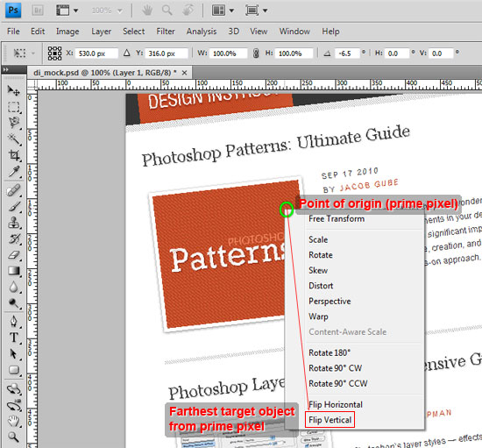Click the Photoshop Ps logo icon
The height and width of the screenshot is (448, 482).
(x=13, y=11)
